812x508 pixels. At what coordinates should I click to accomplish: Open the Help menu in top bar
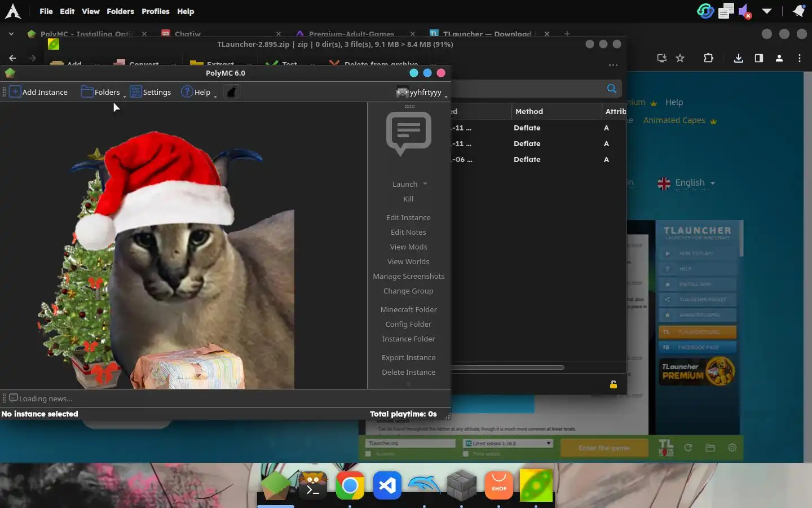point(186,11)
